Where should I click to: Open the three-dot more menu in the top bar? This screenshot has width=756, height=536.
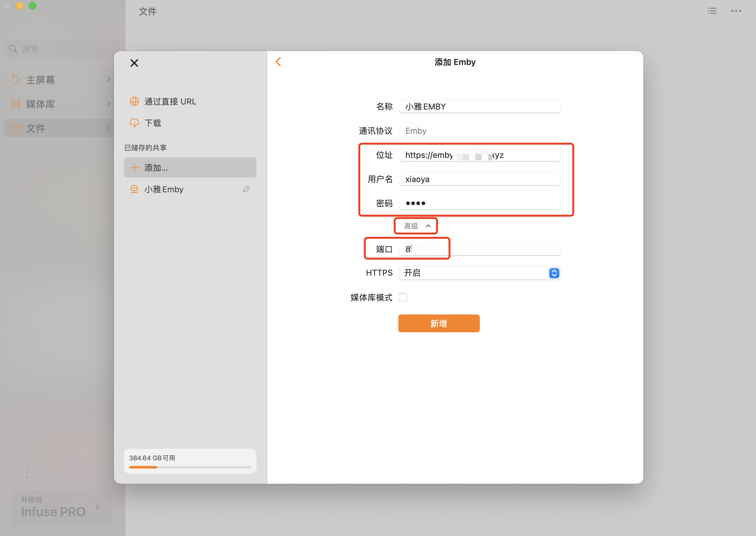coord(736,11)
